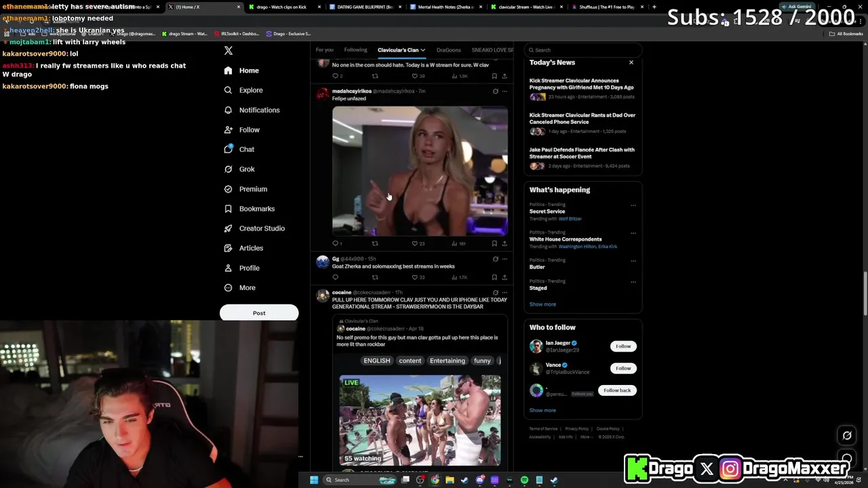Click Grok icon on madahcayirikoa post

coord(495,91)
